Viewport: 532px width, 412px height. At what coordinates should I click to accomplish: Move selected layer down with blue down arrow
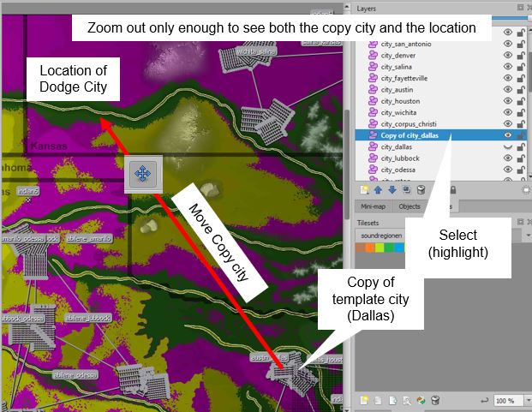point(392,189)
